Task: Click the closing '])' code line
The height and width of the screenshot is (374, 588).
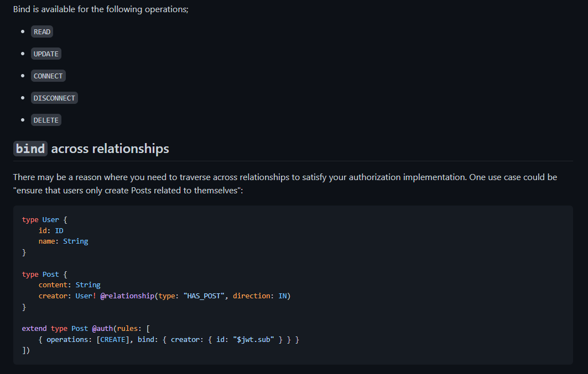Action: pyautogui.click(x=26, y=350)
